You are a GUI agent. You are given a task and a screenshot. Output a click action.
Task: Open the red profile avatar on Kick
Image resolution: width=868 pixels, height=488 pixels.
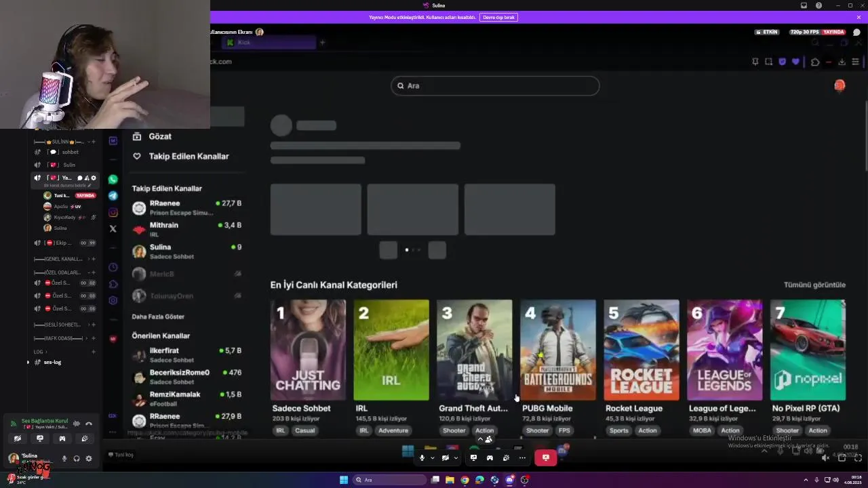pos(840,85)
